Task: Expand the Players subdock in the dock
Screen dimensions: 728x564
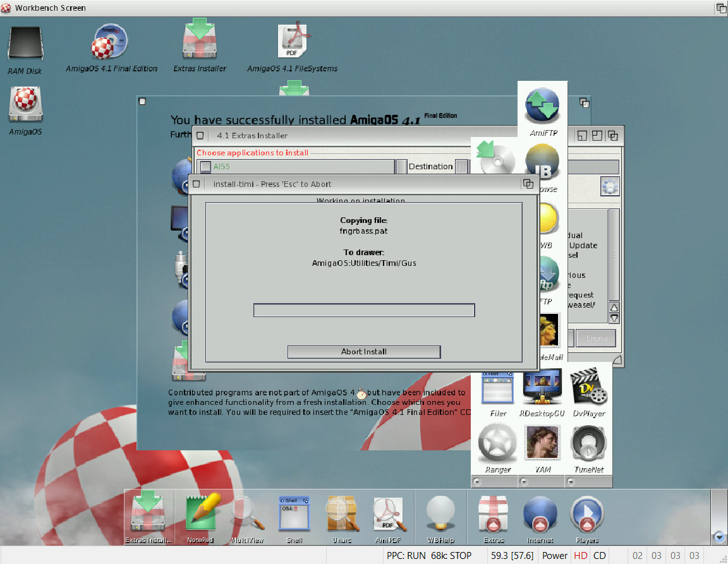Action: 587,514
